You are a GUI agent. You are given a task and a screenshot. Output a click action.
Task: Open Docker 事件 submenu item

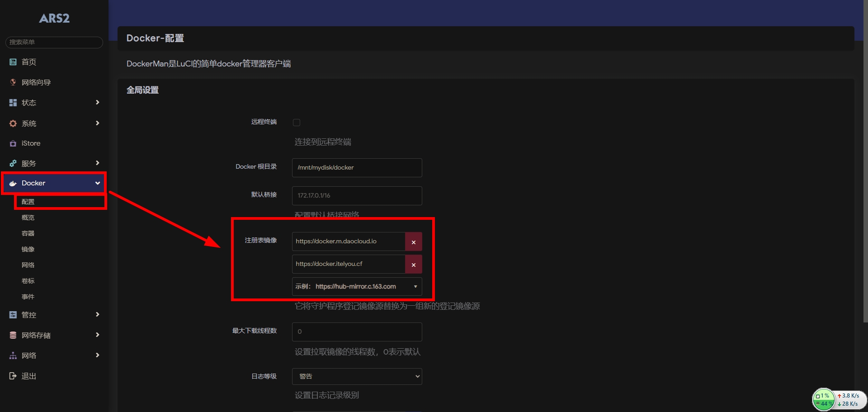(28, 297)
